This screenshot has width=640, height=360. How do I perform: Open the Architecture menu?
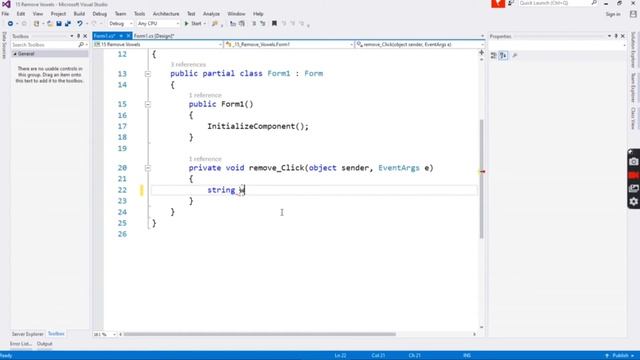click(166, 14)
